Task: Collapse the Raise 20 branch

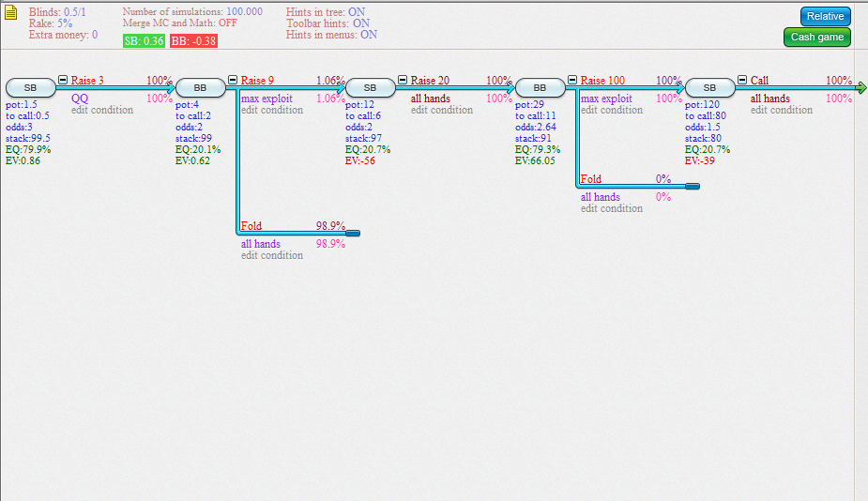Action: 403,80
